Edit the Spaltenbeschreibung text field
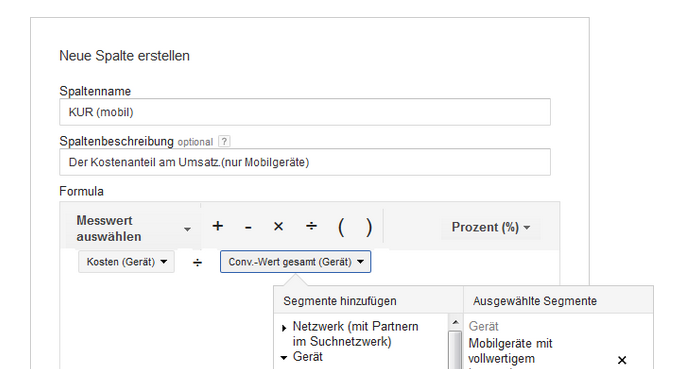 click(x=305, y=162)
